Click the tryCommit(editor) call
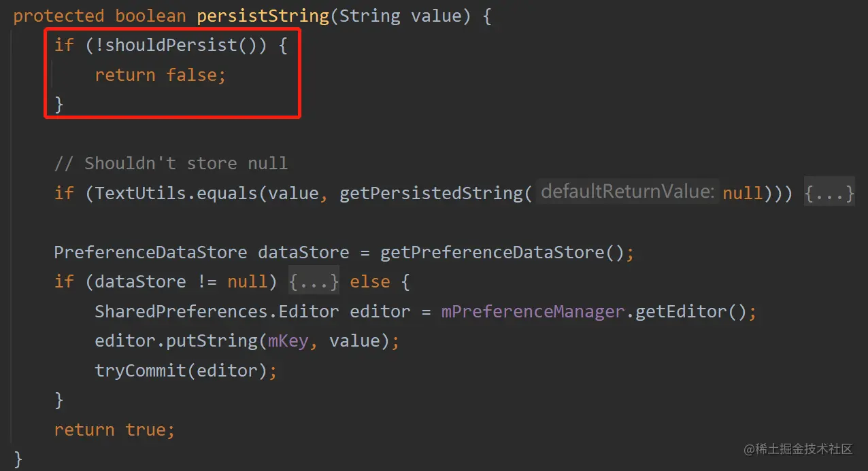 182,371
